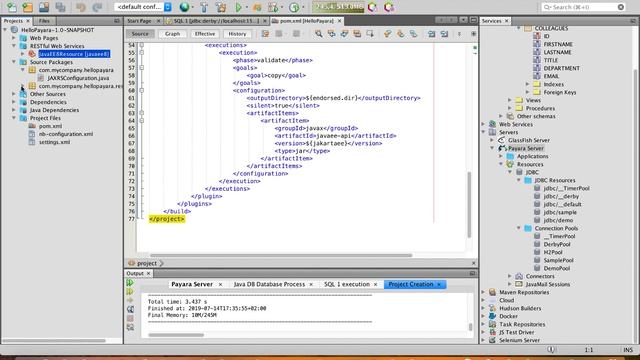
Task: Switch to the Files tab
Action: click(44, 21)
